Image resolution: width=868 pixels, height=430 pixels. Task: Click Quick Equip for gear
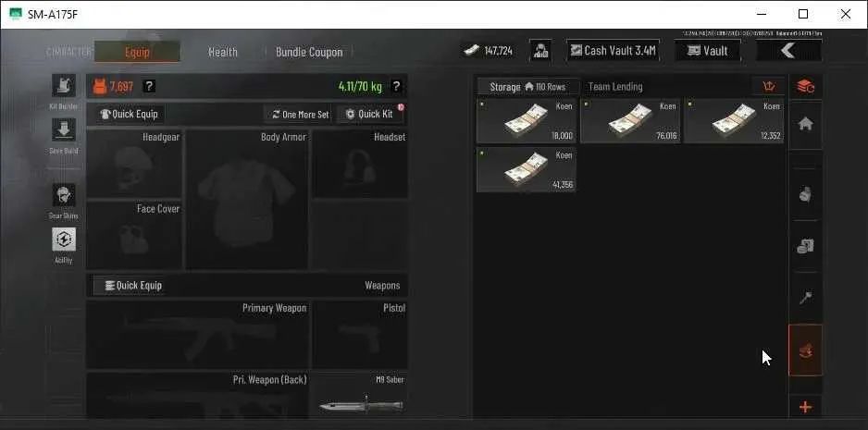click(x=129, y=115)
